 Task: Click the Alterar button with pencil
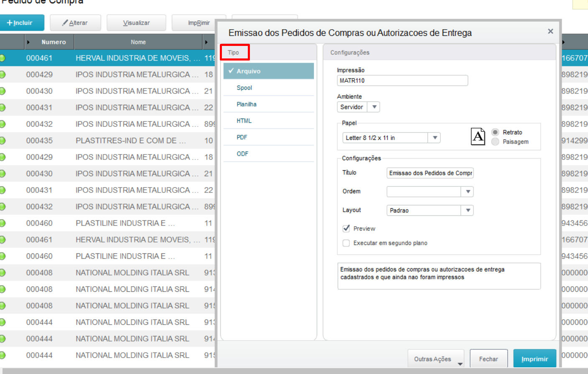(75, 23)
